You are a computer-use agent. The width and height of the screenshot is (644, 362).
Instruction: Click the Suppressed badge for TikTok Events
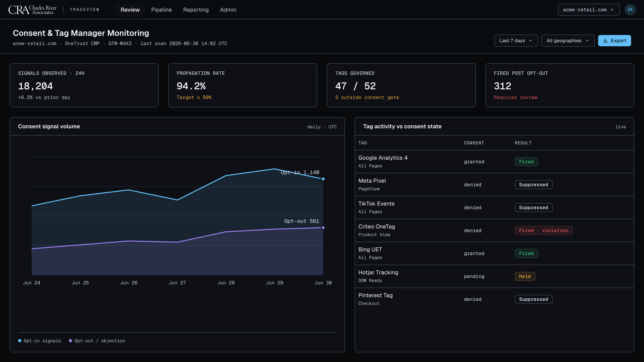534,208
